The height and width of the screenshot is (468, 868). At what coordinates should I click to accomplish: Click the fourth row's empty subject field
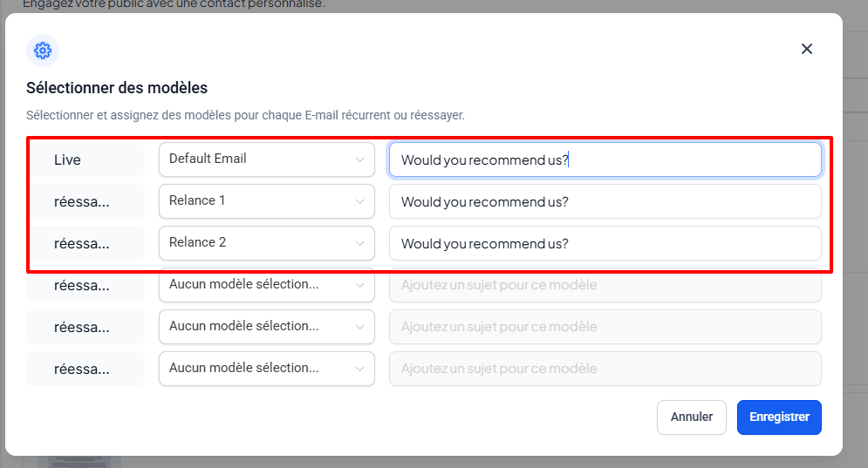605,285
